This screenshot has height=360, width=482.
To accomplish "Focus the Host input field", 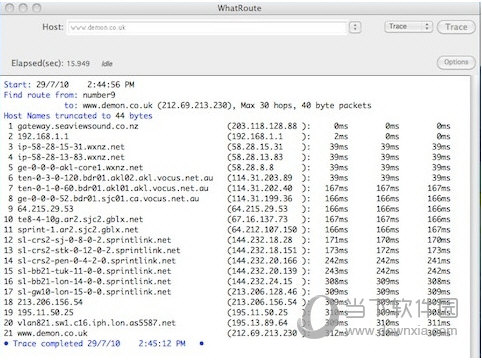I will [207, 28].
